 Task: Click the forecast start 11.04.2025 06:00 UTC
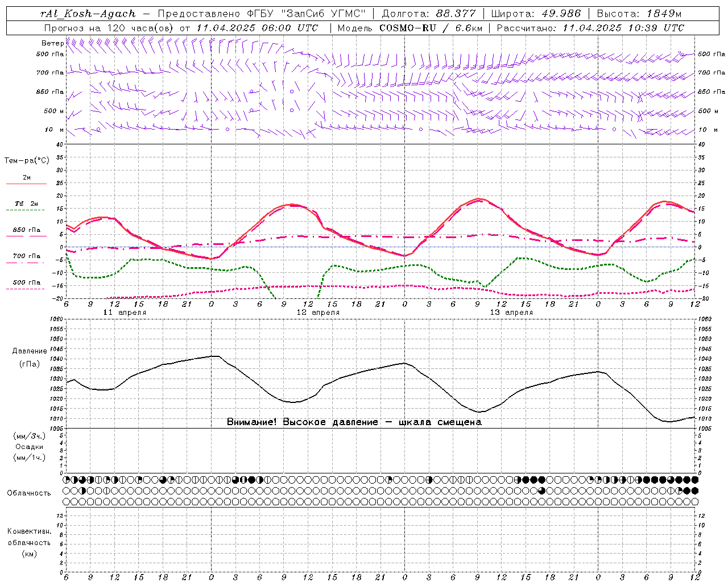click(x=257, y=28)
